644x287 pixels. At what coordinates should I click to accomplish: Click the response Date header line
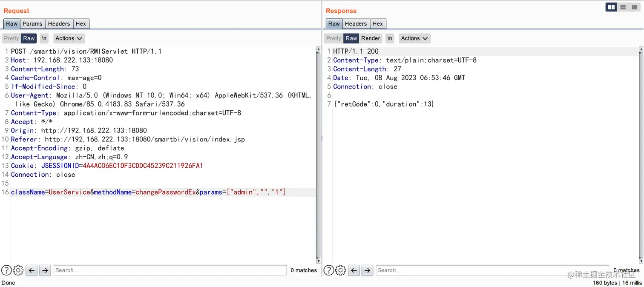pos(399,77)
